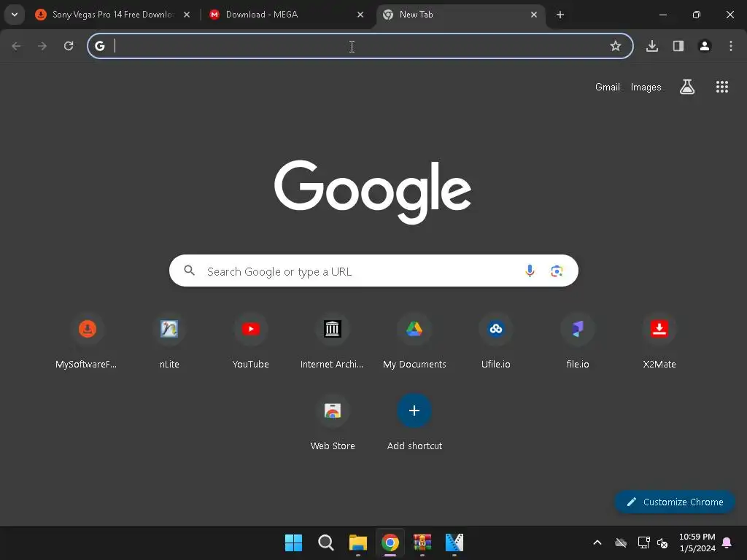This screenshot has width=747, height=560.
Task: Go back using the back arrow
Action: tap(16, 46)
